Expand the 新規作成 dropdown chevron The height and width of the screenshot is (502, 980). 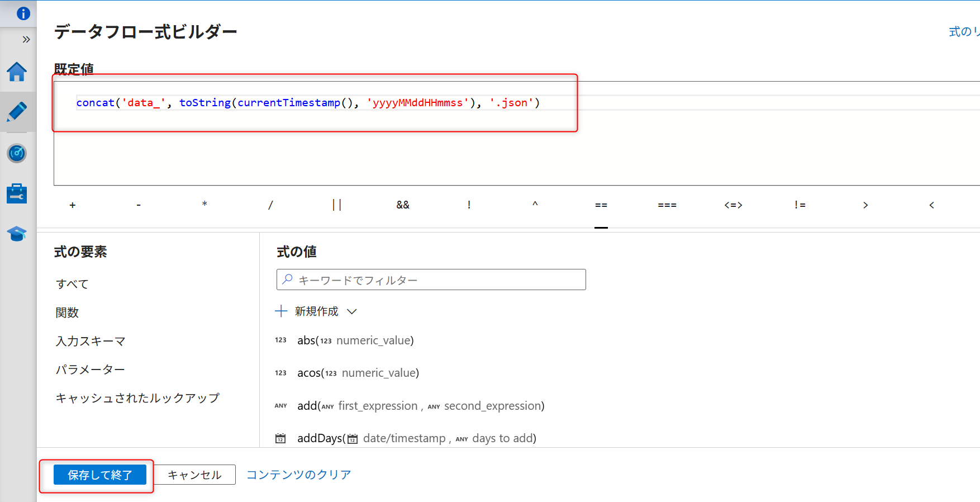352,312
